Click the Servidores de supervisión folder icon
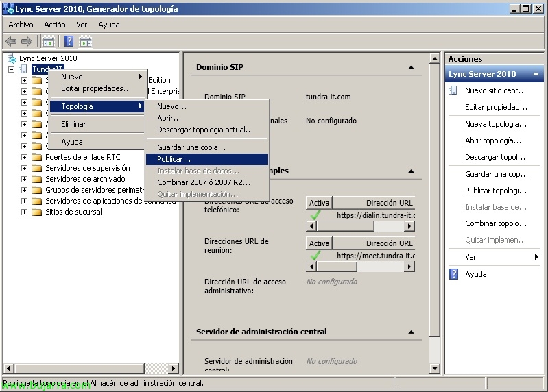The width and height of the screenshot is (548, 392). pos(37,168)
